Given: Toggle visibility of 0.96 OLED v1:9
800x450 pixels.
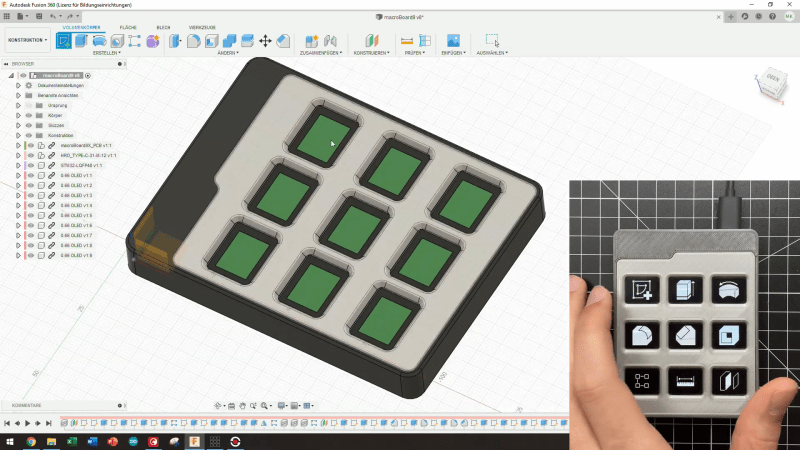Looking at the screenshot, I should (31, 255).
